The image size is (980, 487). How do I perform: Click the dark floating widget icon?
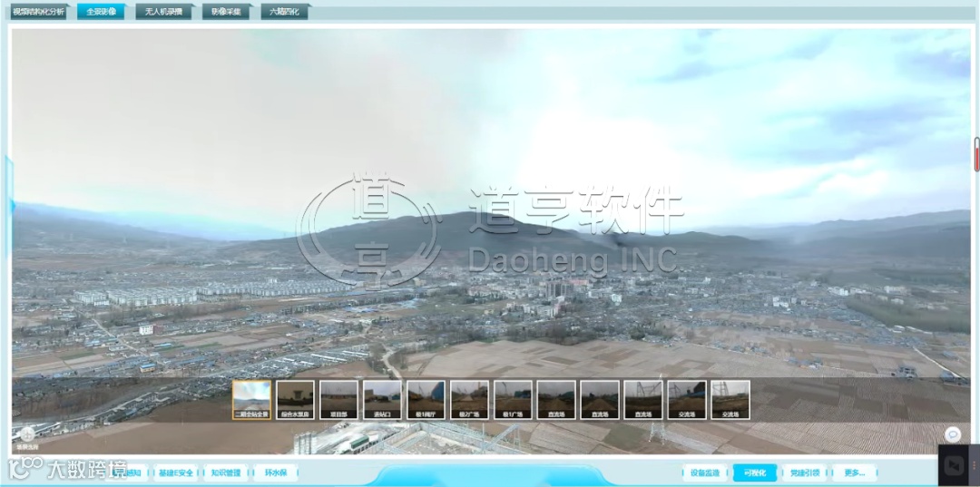point(955,465)
